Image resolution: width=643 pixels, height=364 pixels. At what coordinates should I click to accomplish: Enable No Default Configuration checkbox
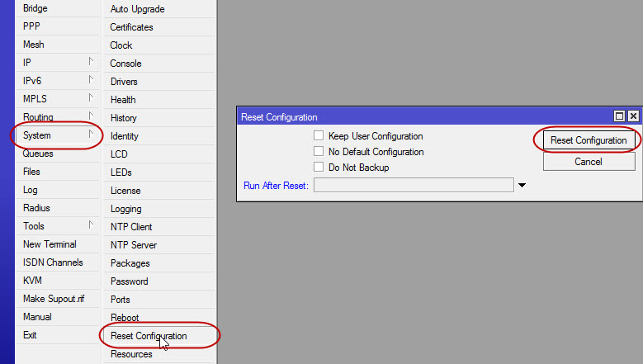(319, 151)
